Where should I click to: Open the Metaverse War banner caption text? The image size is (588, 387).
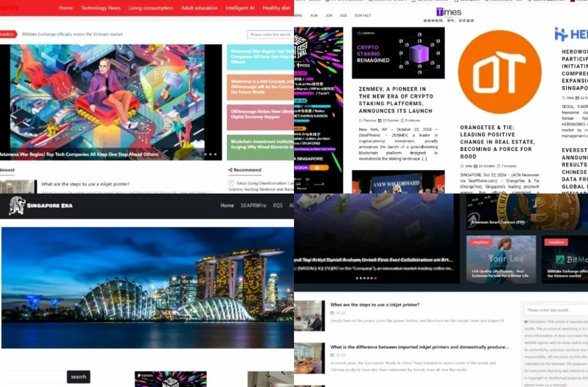[x=79, y=154]
